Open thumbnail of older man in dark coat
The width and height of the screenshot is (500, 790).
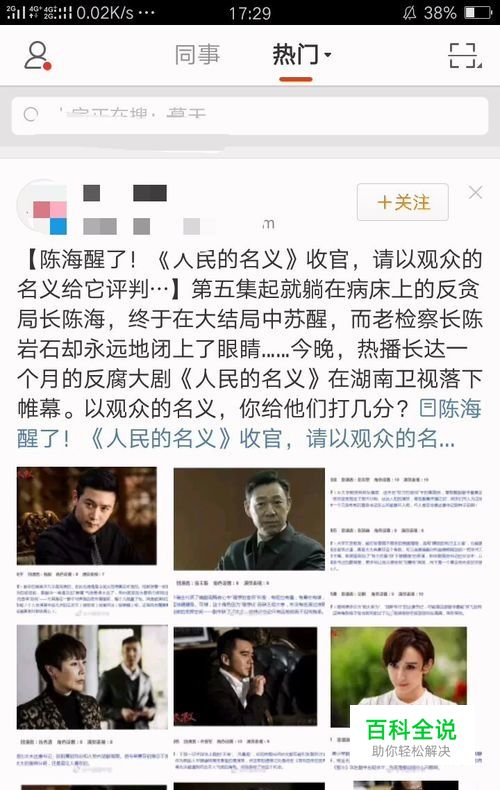coord(249,519)
